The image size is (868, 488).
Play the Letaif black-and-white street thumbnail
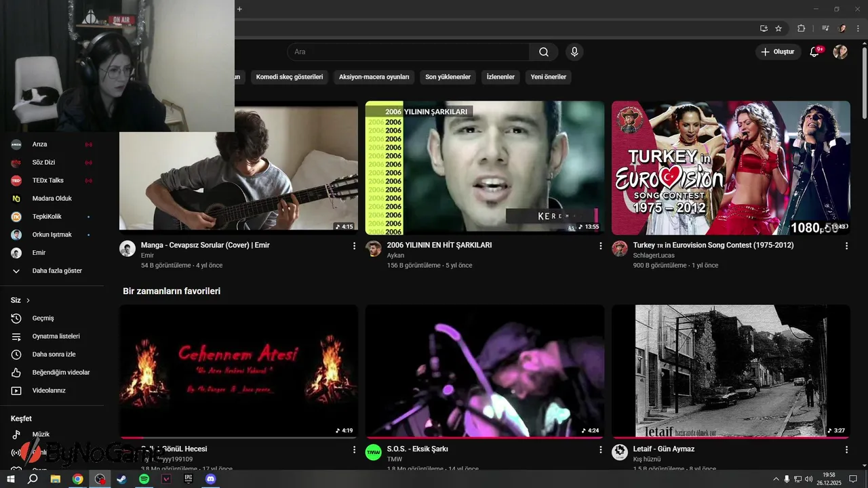click(731, 371)
